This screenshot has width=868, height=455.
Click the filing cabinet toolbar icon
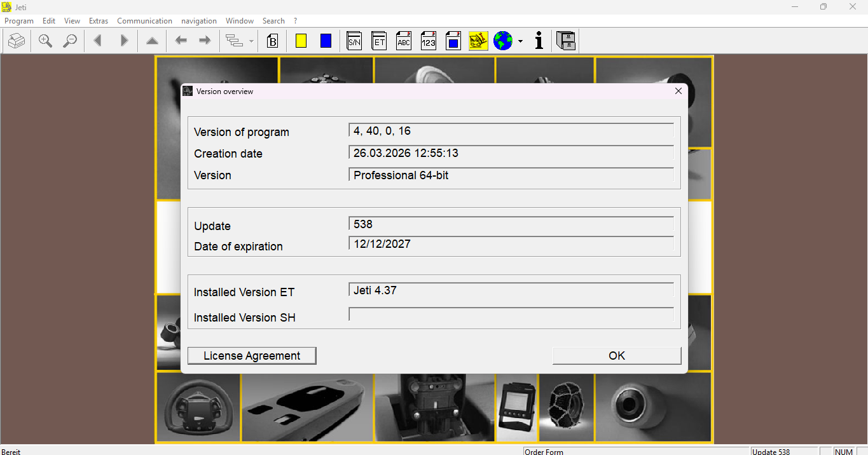566,41
